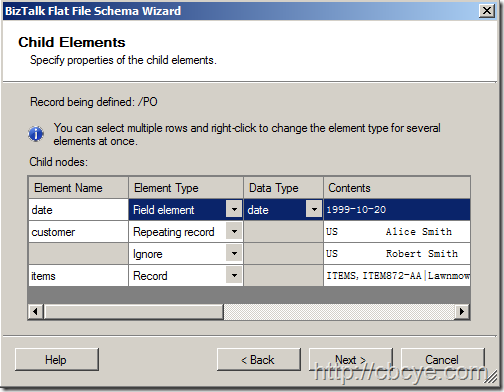Click the empty Data Type cell for customer
This screenshot has width=504, height=392.
coord(283,232)
